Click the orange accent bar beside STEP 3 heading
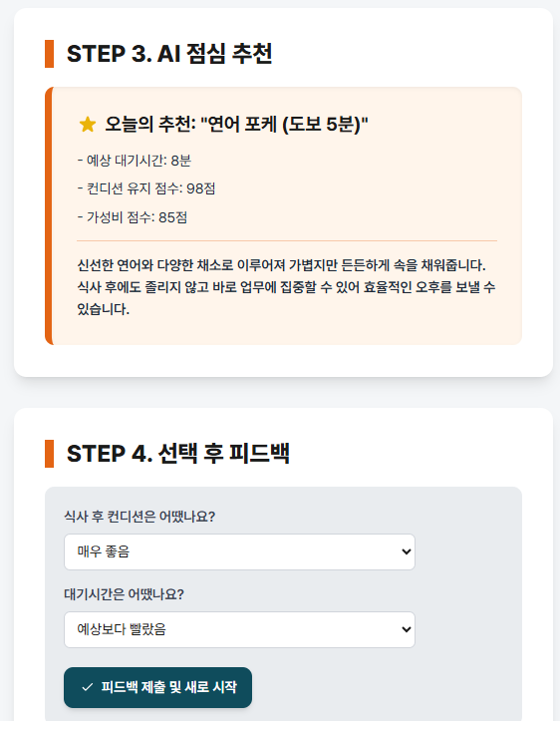Image resolution: width=560 pixels, height=729 pixels. (49, 54)
